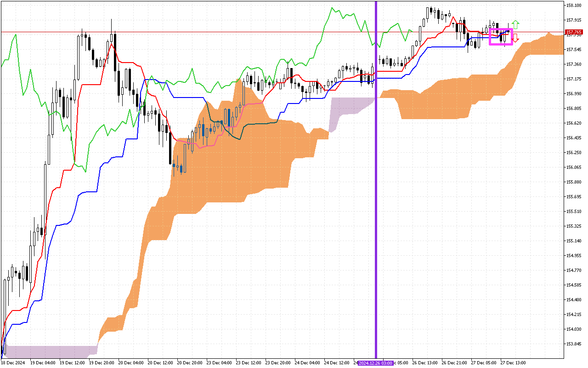Click the 24 Dec 12:00 time axis label

(x=337, y=363)
